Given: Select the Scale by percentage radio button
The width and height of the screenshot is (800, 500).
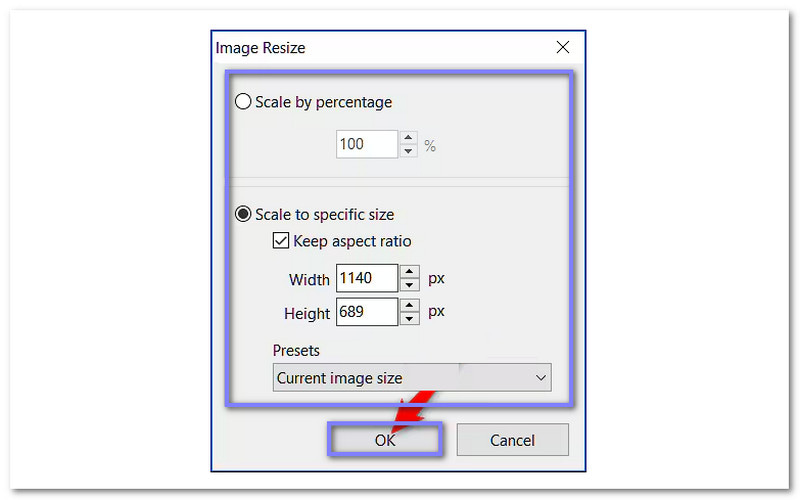Looking at the screenshot, I should 243,102.
